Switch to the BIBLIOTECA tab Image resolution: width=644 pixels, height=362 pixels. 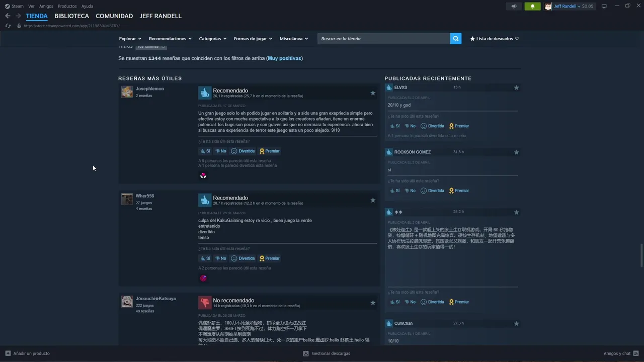[x=71, y=16]
